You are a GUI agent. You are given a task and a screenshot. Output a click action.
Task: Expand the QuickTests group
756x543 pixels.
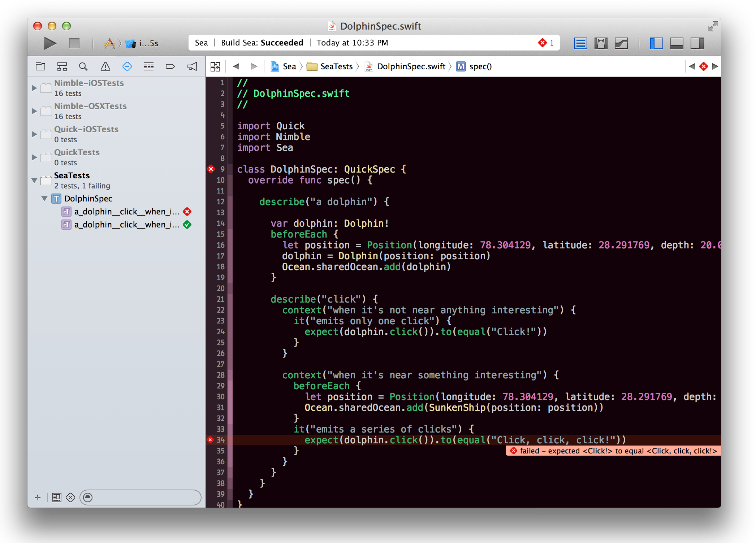(x=34, y=157)
